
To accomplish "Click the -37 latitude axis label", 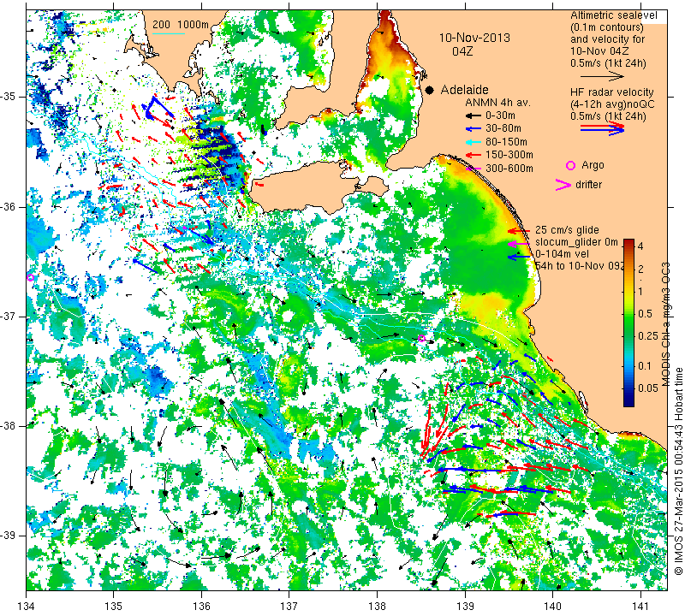I will pyautogui.click(x=9, y=316).
